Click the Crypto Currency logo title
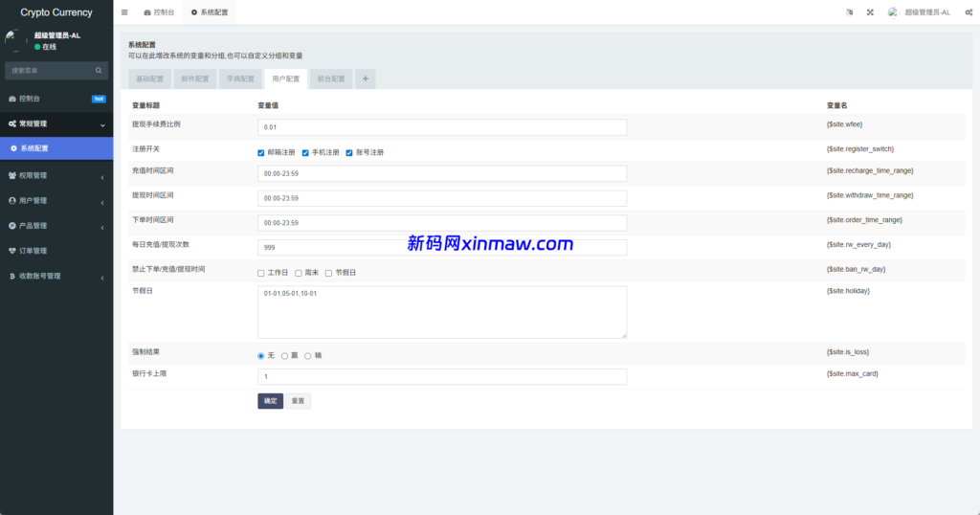 (x=56, y=12)
